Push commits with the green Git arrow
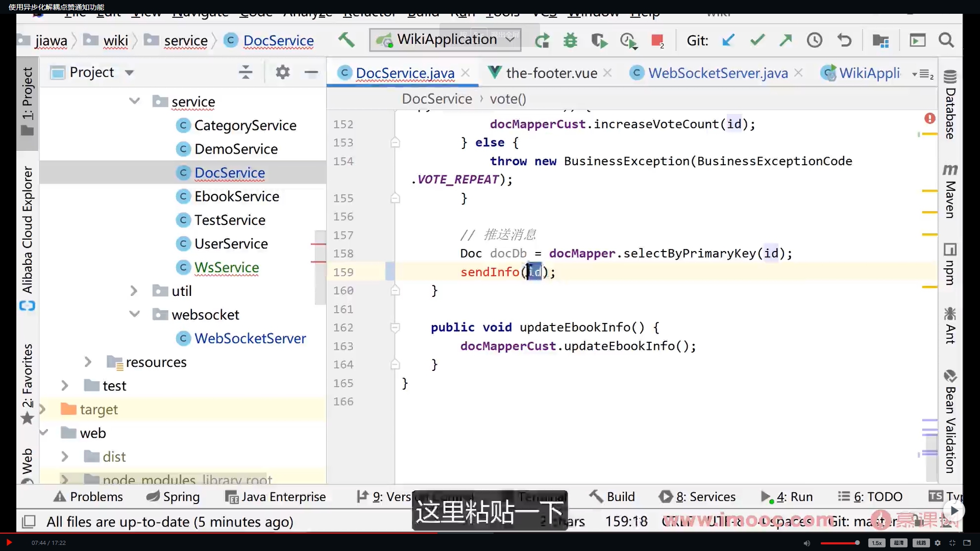 786,40
